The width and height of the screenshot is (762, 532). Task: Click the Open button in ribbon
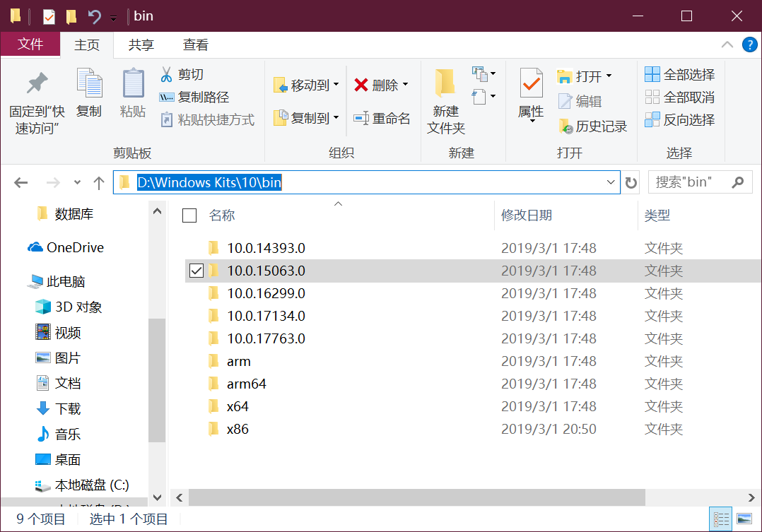(x=584, y=76)
